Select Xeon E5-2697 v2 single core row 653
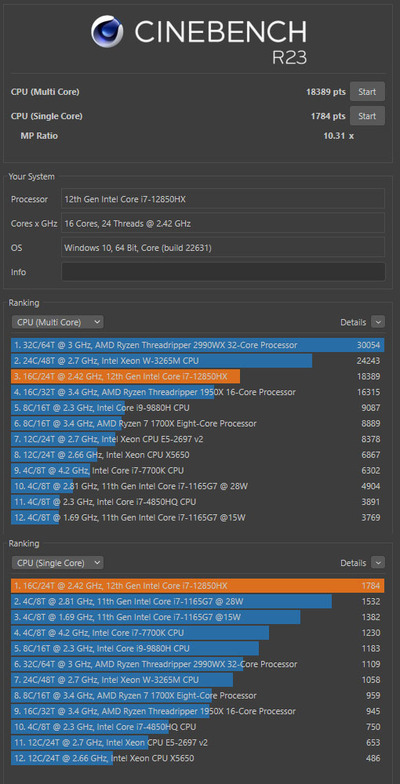Image resolution: width=400 pixels, height=784 pixels. click(198, 742)
